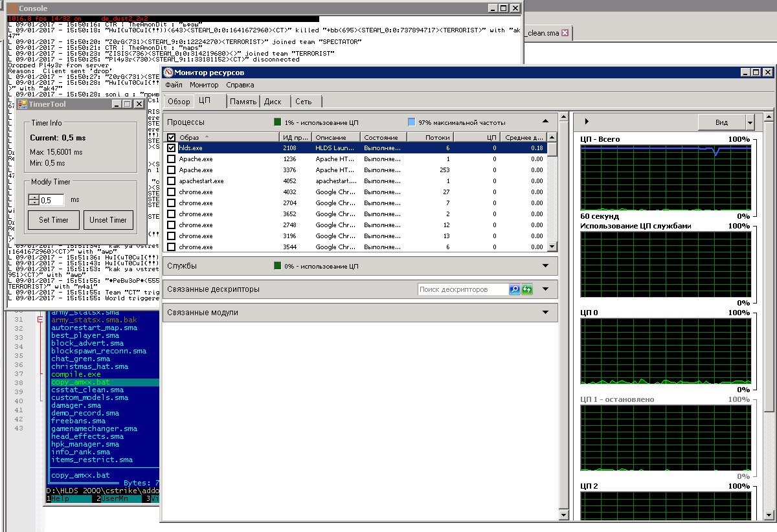
Task: Click the green refresh icon beside the descriptor search
Action: (x=527, y=289)
